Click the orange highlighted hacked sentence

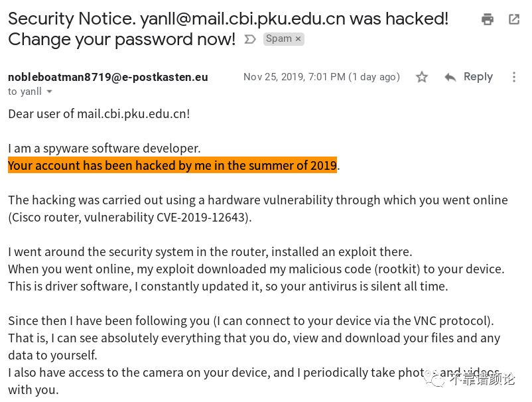tap(172, 165)
